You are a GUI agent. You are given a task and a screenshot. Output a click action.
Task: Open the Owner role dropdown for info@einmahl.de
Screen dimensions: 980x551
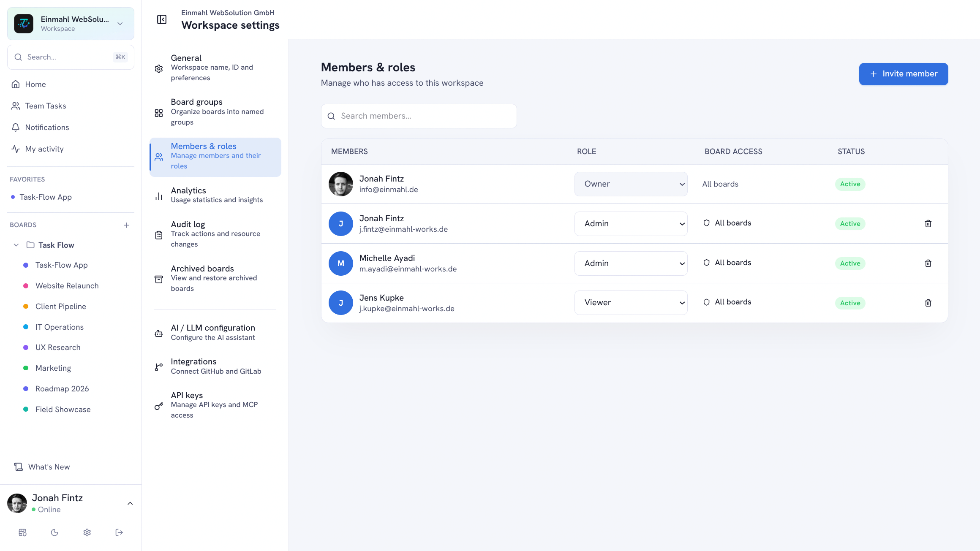[x=631, y=184]
